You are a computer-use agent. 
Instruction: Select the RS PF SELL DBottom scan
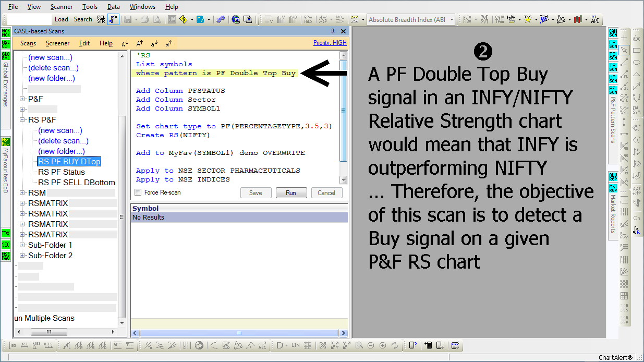[77, 182]
